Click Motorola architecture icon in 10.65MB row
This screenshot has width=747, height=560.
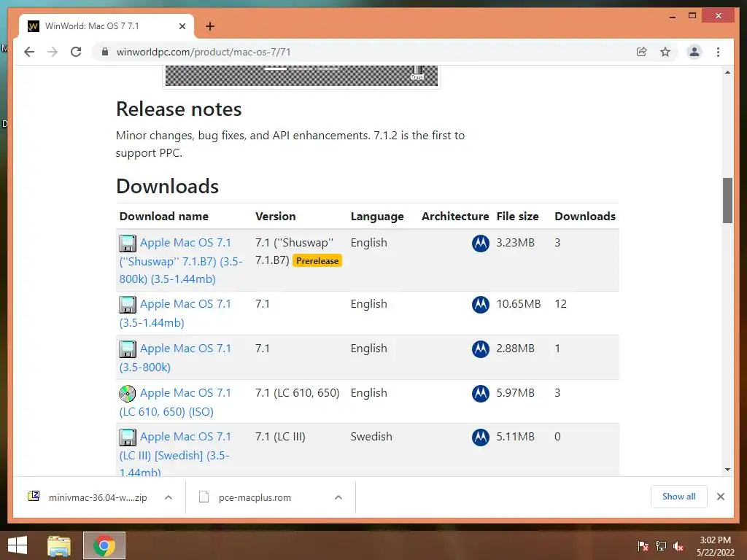(480, 305)
